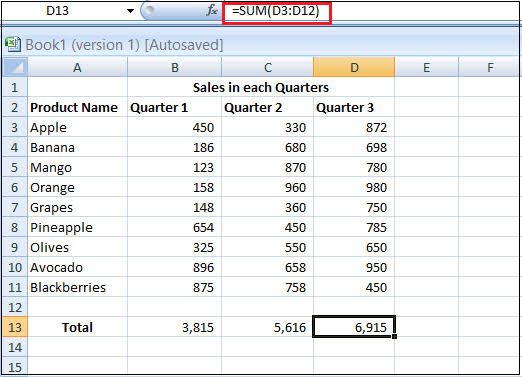
Task: Click the Excel workbook icon beside Book1
Action: pos(13,44)
